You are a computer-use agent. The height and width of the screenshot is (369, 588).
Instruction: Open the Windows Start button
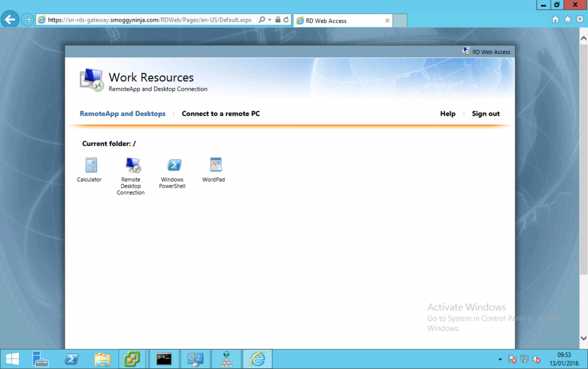pos(13,359)
